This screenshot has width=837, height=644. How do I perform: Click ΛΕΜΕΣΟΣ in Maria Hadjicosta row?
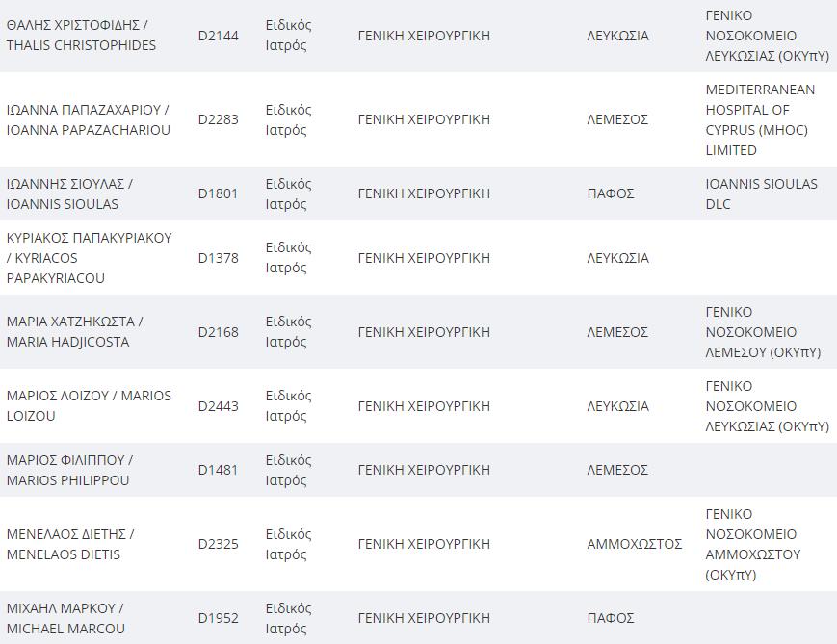617,332
